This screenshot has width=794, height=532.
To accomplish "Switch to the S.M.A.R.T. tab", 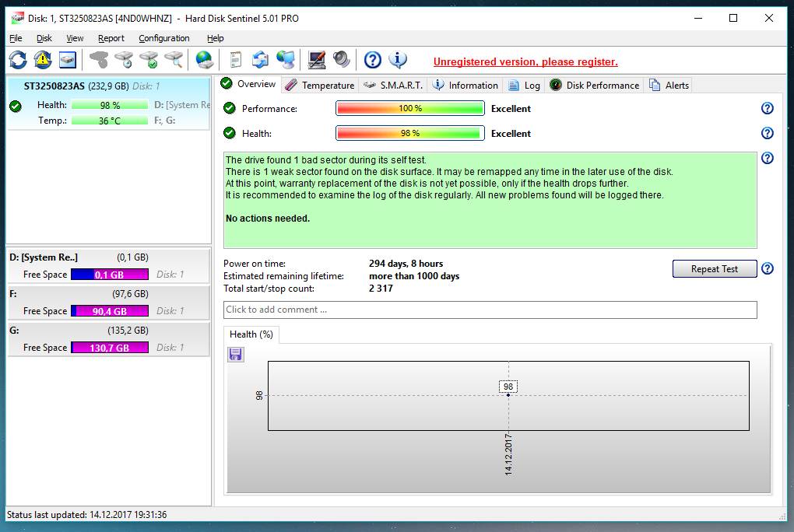I will [393, 86].
